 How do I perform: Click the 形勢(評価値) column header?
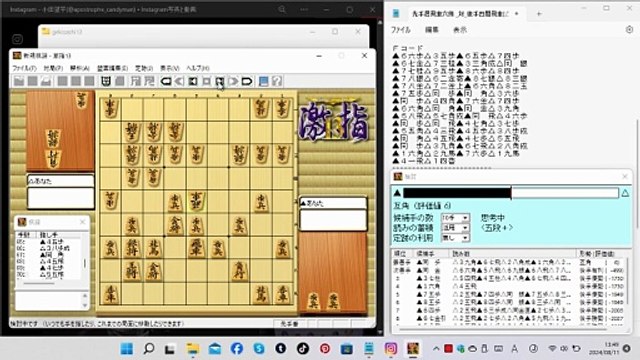click(602, 254)
